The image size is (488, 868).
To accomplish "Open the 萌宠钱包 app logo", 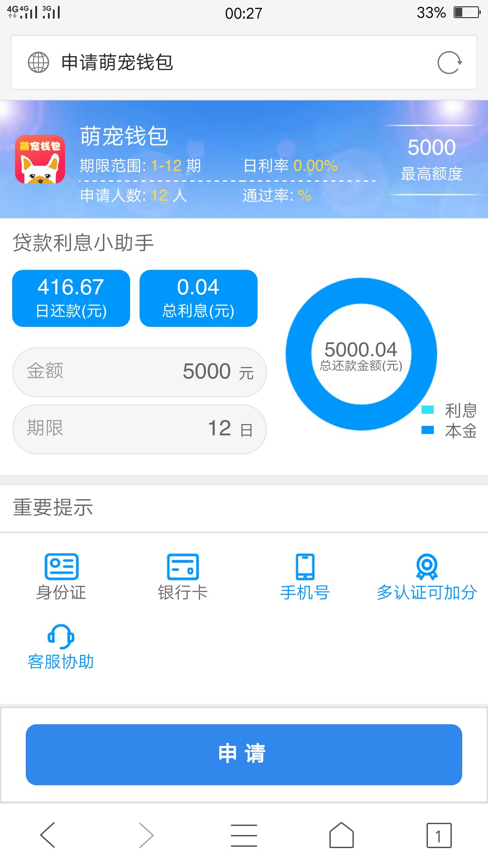I will point(40,159).
